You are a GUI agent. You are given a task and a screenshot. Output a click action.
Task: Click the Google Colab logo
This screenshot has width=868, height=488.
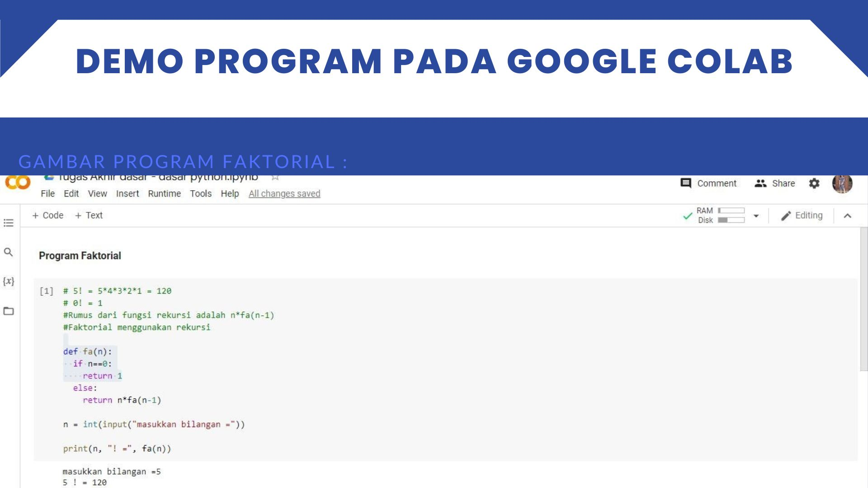pos(18,183)
